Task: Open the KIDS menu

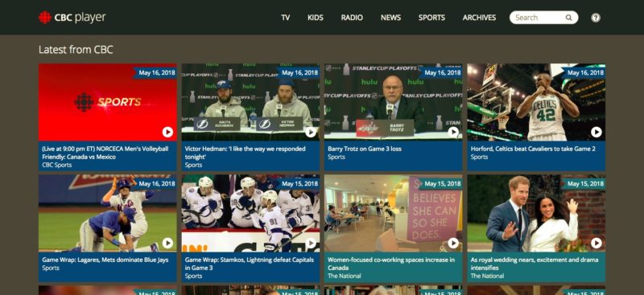Action: pyautogui.click(x=316, y=18)
